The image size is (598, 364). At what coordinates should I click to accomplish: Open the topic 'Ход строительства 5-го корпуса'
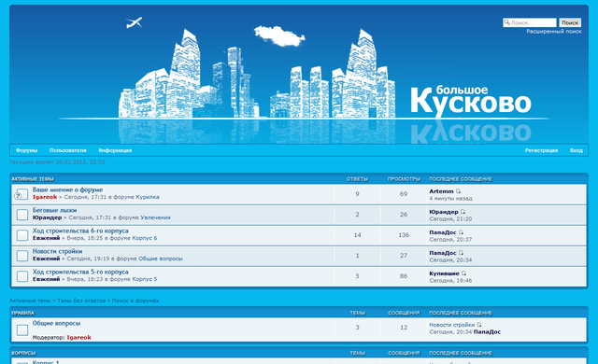pos(80,272)
